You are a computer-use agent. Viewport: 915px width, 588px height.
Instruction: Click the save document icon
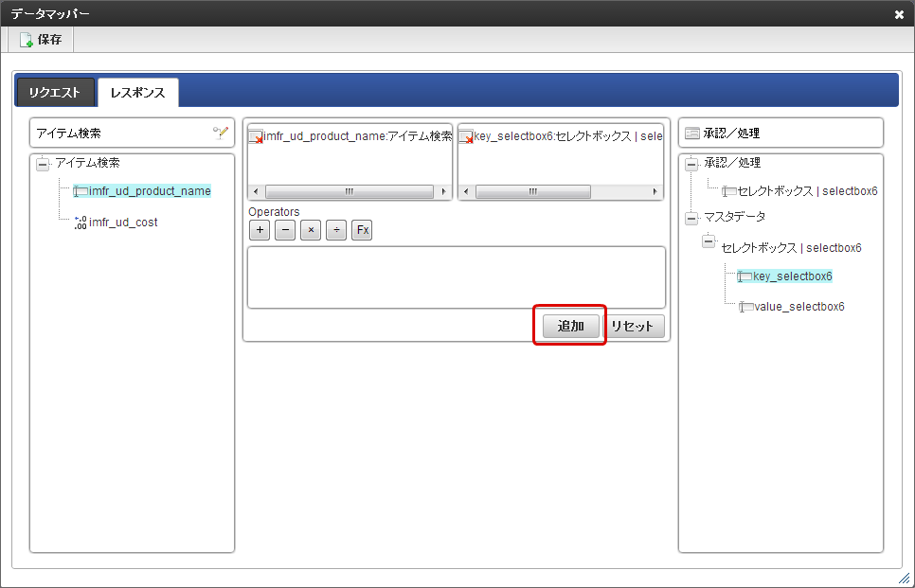tap(27, 40)
